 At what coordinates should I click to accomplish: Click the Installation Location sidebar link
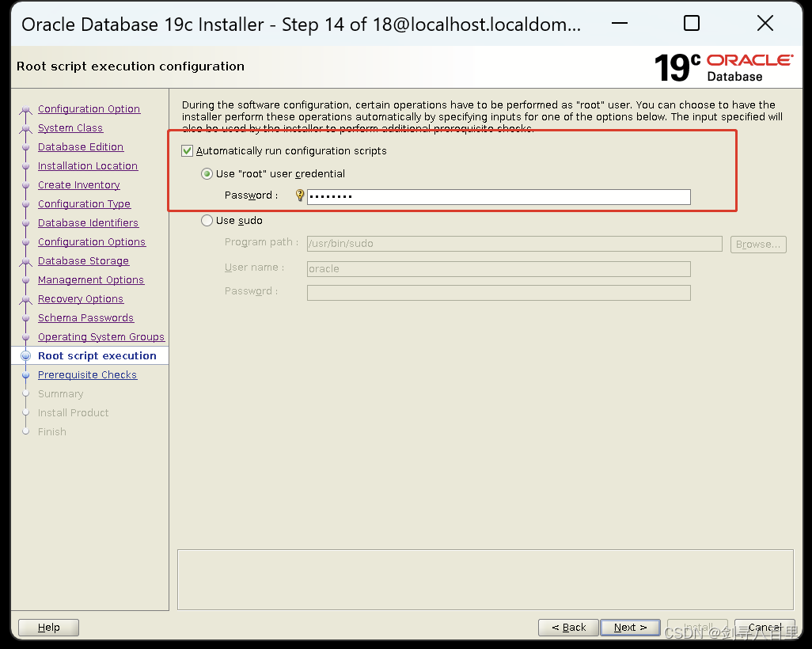[x=87, y=165]
